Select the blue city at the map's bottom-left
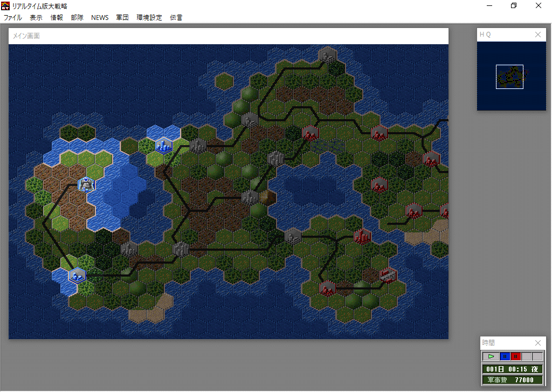 pyautogui.click(x=77, y=276)
